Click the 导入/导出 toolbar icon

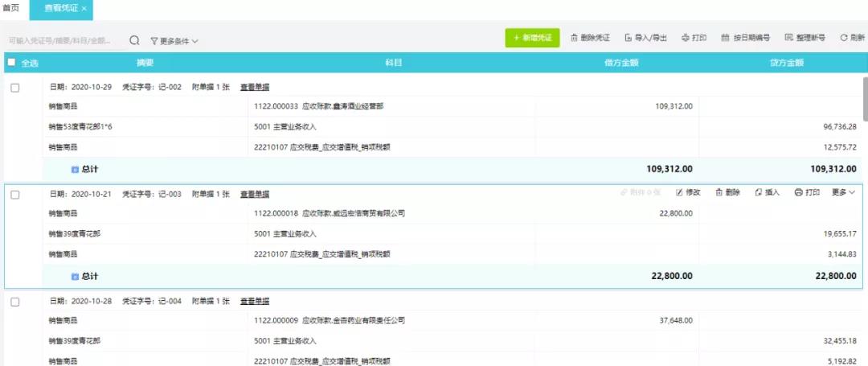[x=628, y=38]
